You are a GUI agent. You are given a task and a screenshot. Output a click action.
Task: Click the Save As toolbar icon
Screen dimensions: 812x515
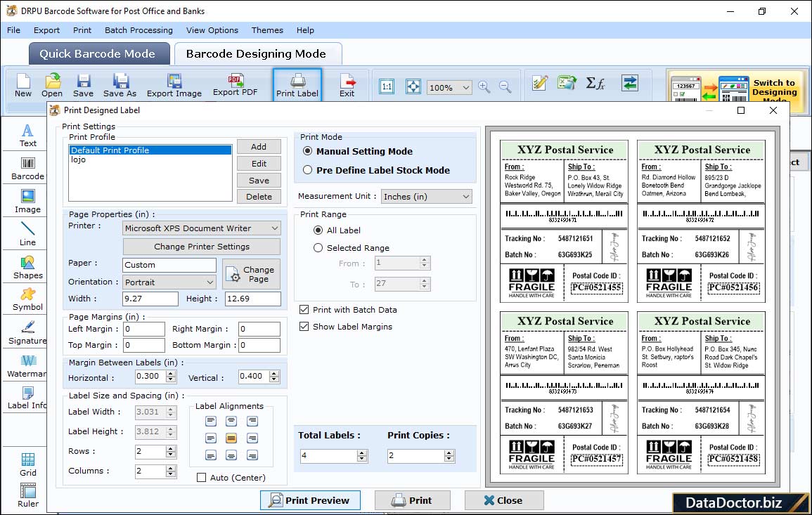120,86
